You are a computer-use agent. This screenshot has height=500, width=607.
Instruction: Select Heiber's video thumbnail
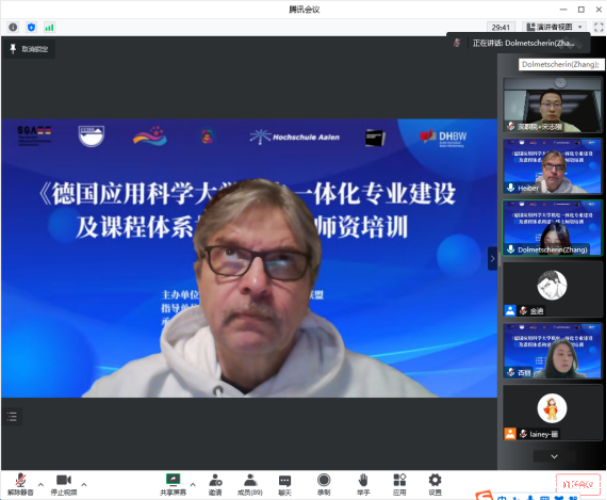[552, 166]
